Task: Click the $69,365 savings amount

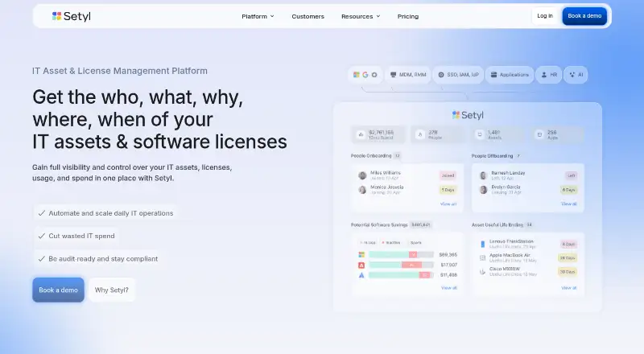Action: [448, 254]
